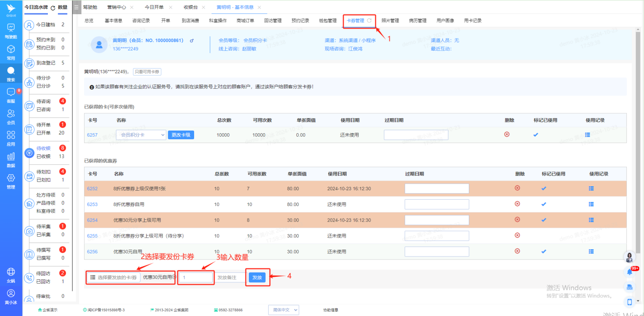
Task: Open the 管理 settings sidebar icon
Action: point(11,181)
